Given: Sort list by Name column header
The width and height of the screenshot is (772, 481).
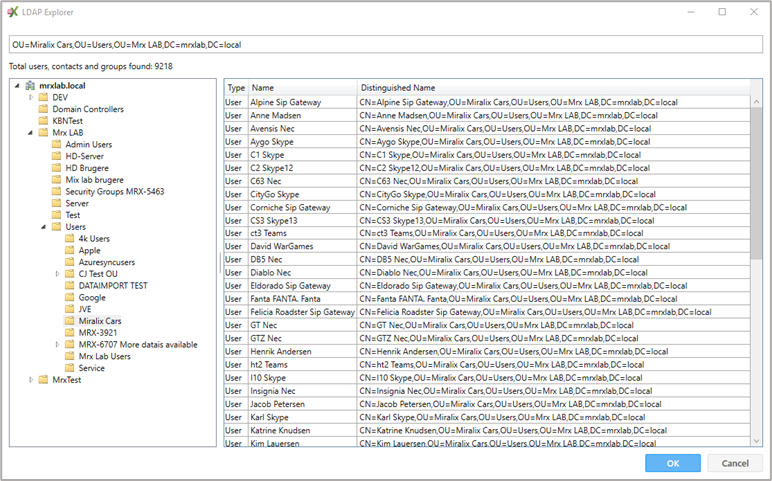Looking at the screenshot, I should click(x=303, y=88).
